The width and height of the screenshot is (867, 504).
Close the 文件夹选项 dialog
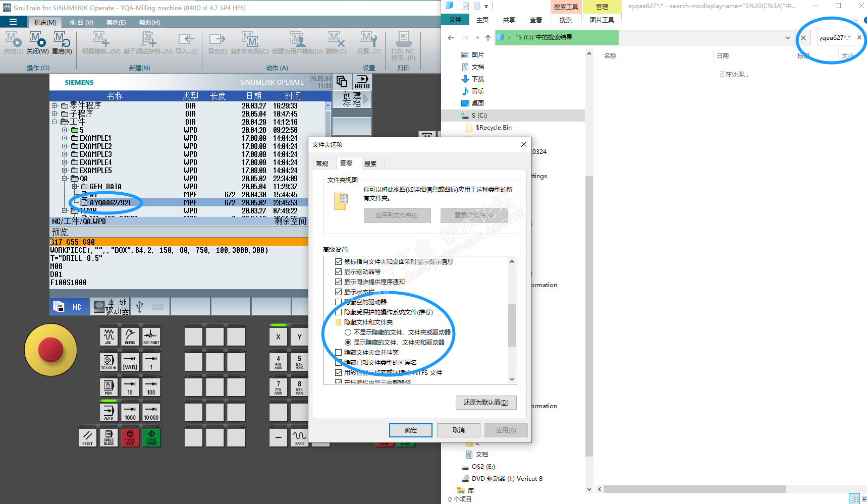pyautogui.click(x=523, y=144)
